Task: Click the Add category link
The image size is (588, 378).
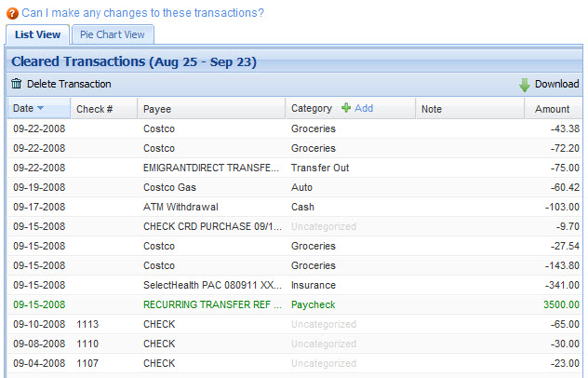Action: tap(364, 108)
